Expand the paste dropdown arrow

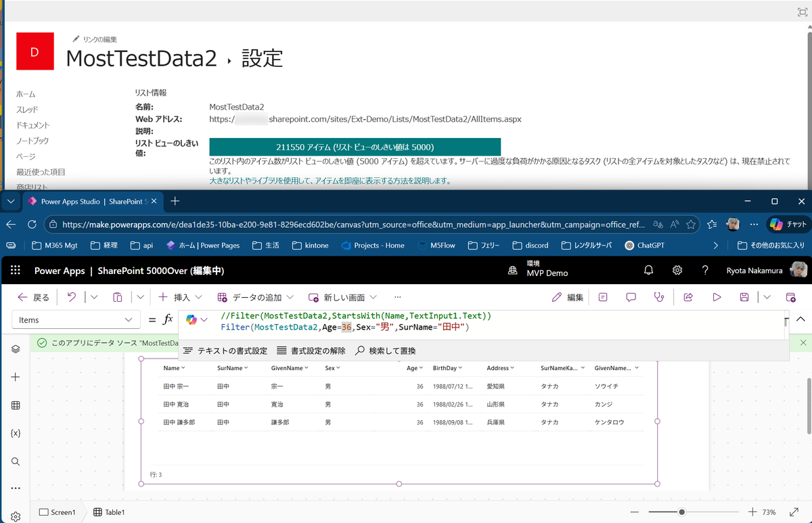click(x=140, y=297)
